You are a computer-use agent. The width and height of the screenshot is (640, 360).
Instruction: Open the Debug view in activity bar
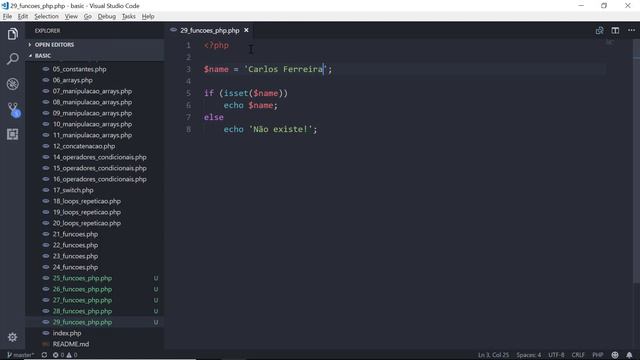(13, 84)
